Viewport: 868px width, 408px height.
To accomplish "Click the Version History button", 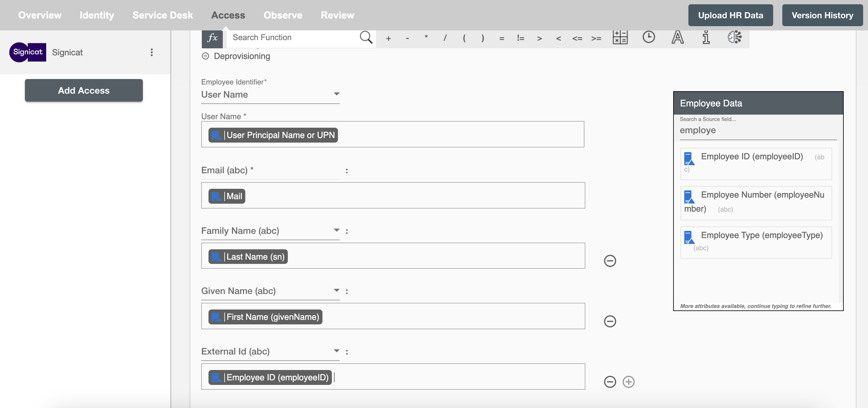I will click(822, 15).
